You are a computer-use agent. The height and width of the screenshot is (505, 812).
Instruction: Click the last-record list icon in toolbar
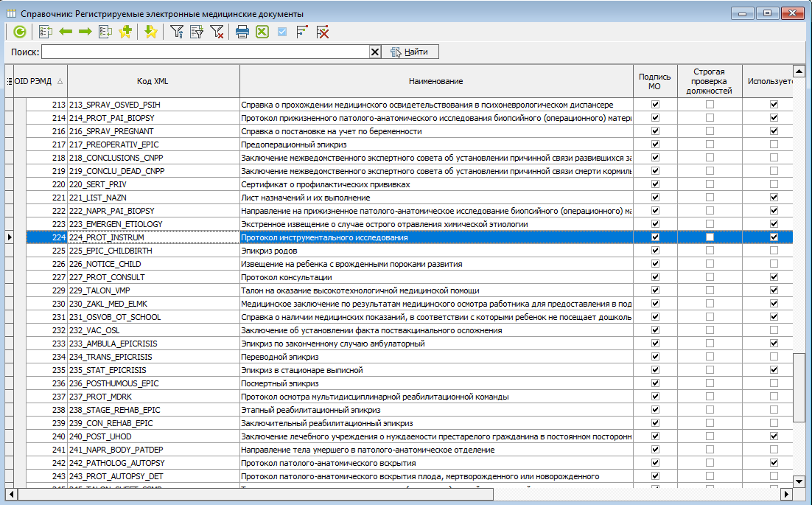coord(105,32)
